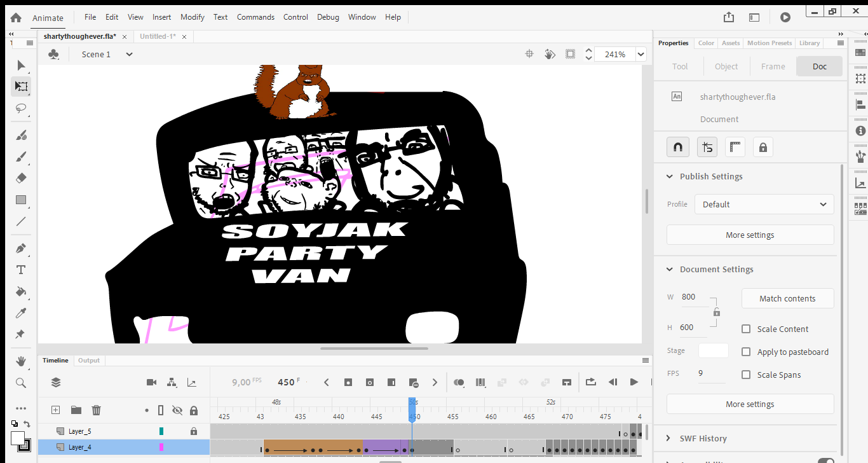Switch to the Untitled-1 document tab
Viewport: 868px width, 463px height.
[x=158, y=36]
